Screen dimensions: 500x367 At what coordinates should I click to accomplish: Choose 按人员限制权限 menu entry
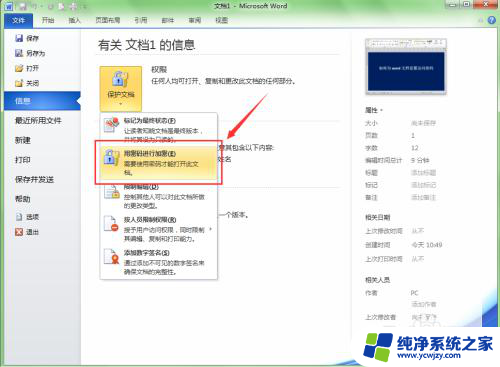[x=159, y=229]
